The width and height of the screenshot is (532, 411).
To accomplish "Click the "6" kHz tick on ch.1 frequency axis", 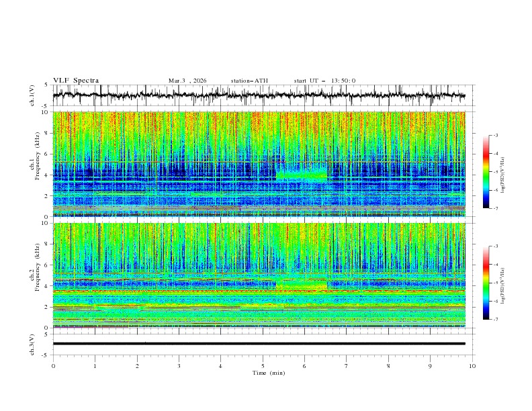I will pyautogui.click(x=46, y=154).
